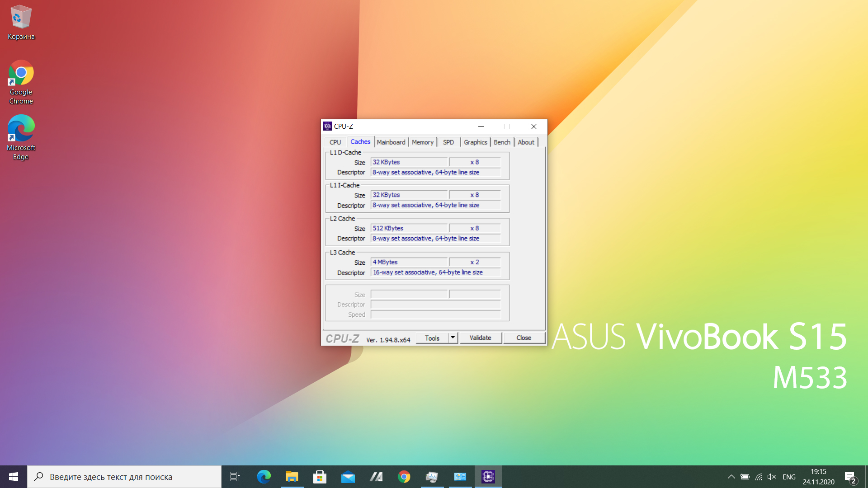Open the About tab
The width and height of the screenshot is (868, 488).
(x=526, y=142)
